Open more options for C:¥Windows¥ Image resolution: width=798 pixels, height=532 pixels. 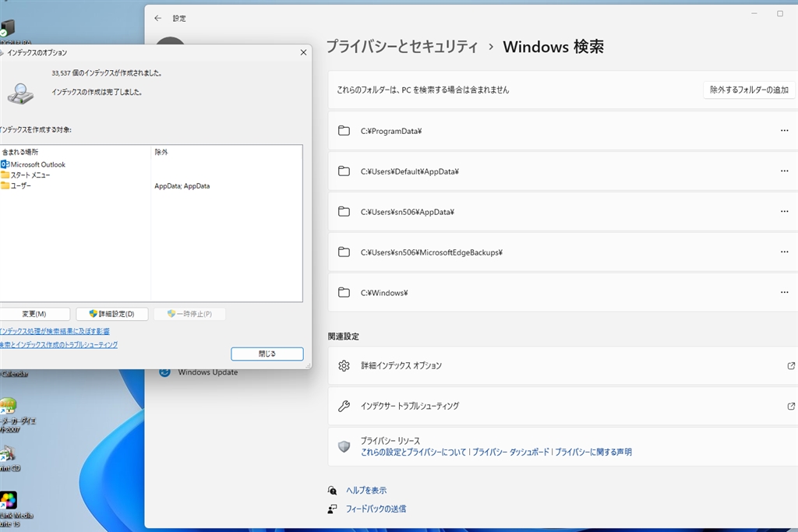784,292
